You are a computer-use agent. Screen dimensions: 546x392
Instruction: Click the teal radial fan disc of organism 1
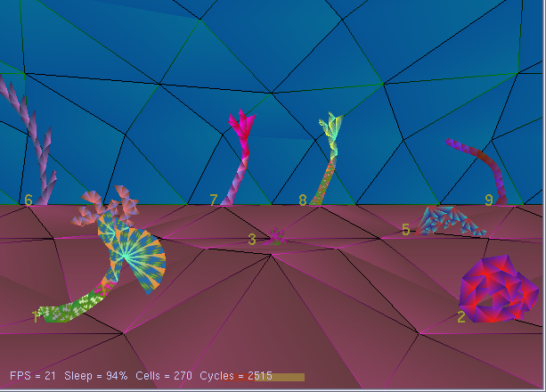(x=135, y=256)
